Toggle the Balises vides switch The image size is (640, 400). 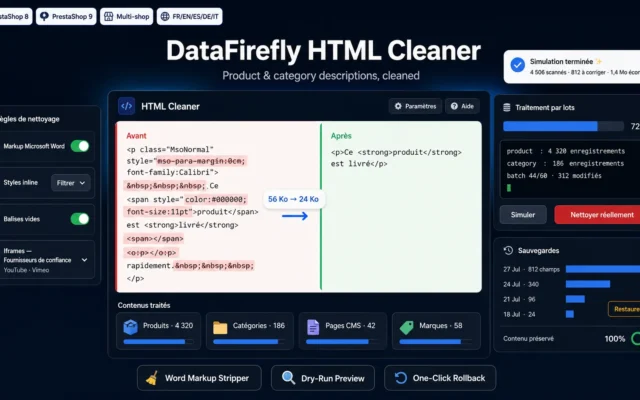pyautogui.click(x=80, y=219)
